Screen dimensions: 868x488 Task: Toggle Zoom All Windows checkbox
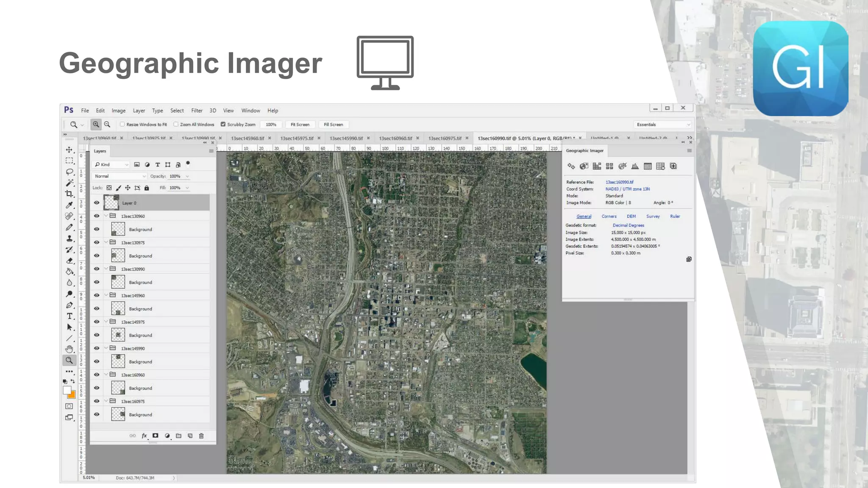(176, 125)
